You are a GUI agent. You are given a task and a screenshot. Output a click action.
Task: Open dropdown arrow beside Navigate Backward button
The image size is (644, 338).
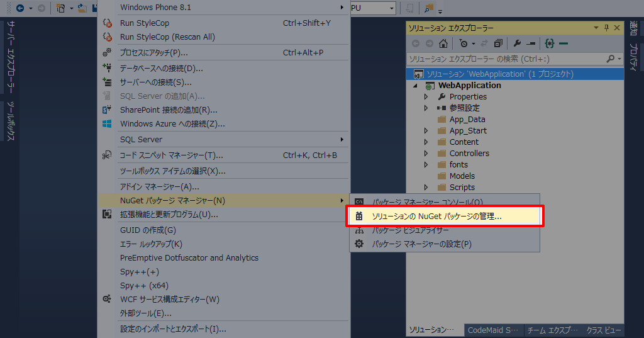30,8
